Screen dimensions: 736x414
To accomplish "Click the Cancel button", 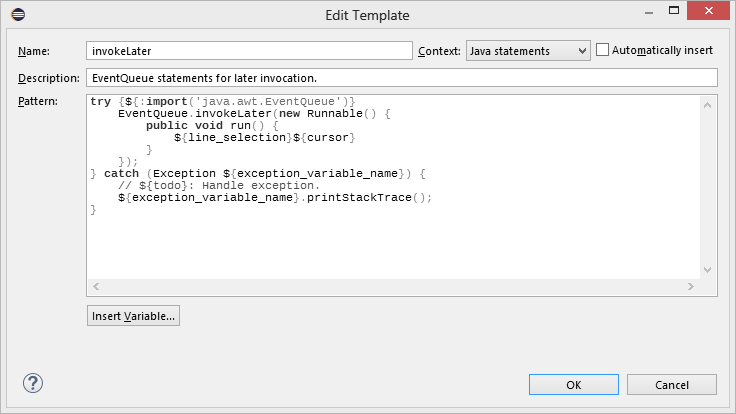I will click(672, 385).
